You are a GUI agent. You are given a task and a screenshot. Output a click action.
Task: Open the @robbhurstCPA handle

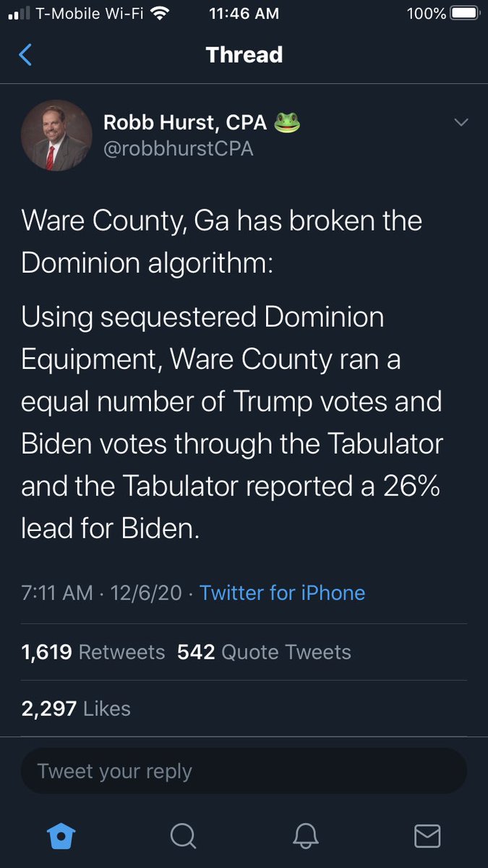point(179,148)
